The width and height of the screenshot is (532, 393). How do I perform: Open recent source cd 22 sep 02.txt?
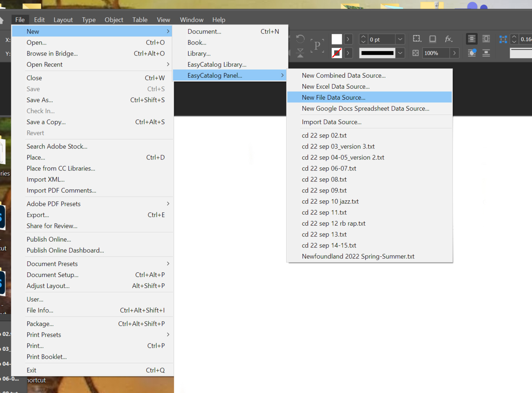point(369,136)
